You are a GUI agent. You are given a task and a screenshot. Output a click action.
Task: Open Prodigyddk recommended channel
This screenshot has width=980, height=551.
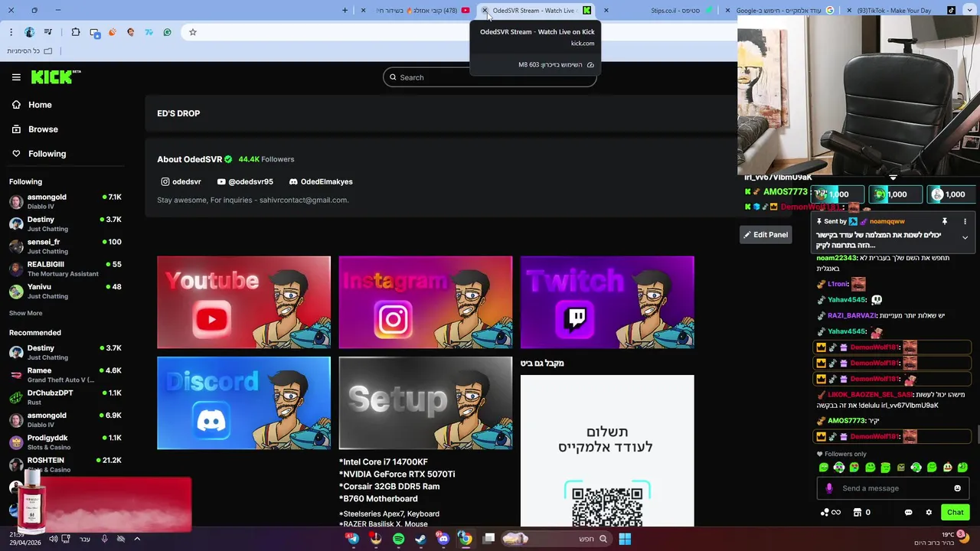(66, 442)
